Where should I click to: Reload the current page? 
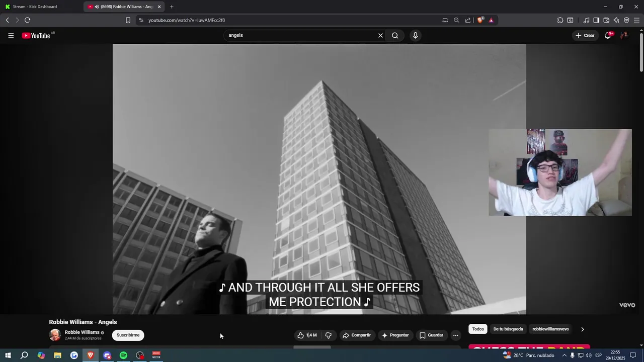click(x=27, y=20)
